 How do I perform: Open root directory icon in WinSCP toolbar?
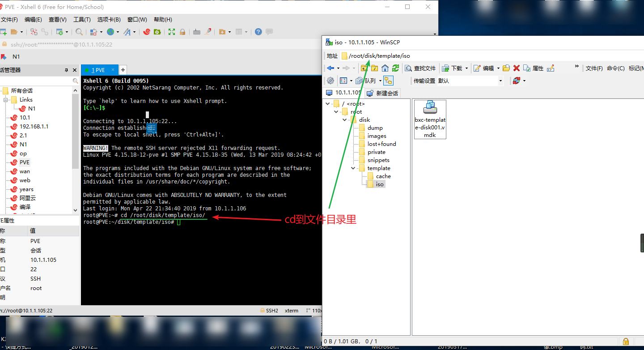[374, 68]
